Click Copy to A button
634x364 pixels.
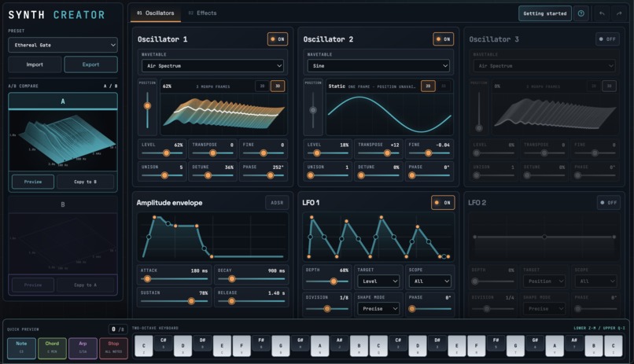click(x=85, y=285)
